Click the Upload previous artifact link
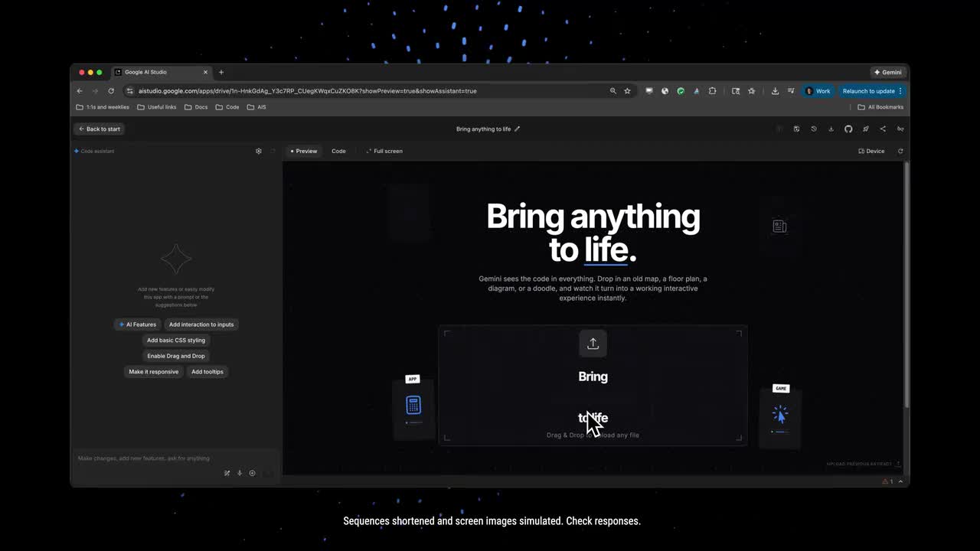Viewport: 980px width, 551px height. (864, 464)
